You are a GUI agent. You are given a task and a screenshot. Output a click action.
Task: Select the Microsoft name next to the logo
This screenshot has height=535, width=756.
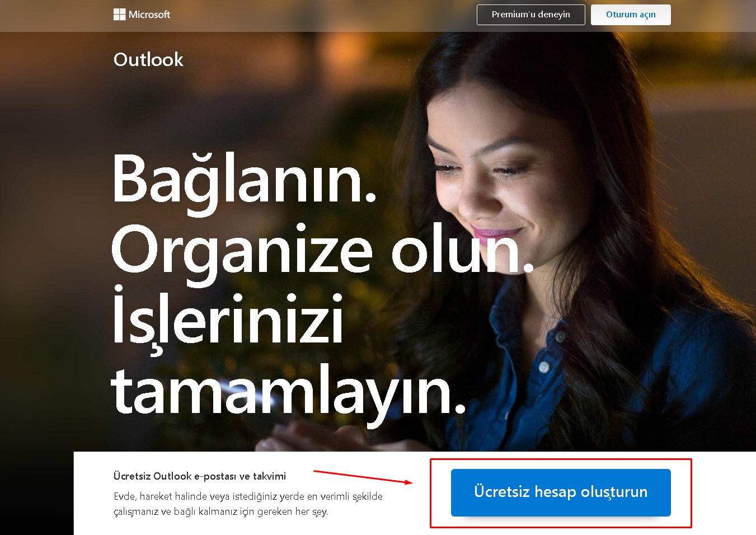tap(150, 14)
